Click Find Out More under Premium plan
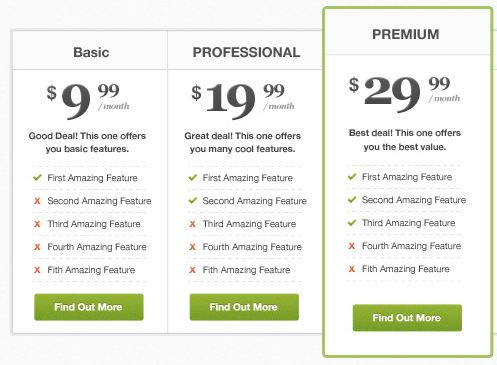The image size is (497, 365). (407, 318)
